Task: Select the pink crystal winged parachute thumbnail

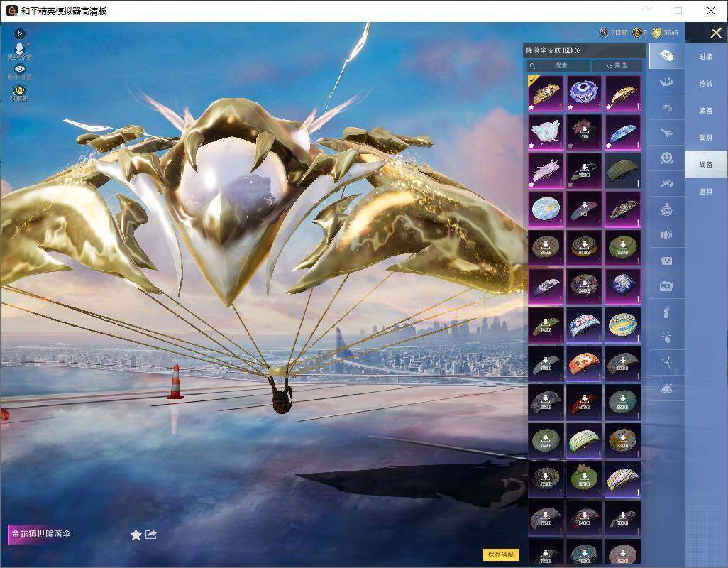Action: pos(546,171)
